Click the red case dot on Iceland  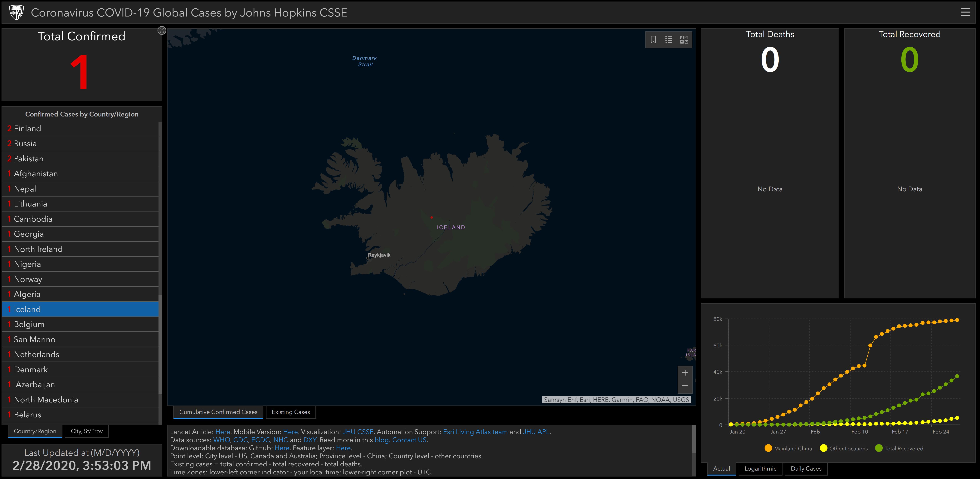[x=431, y=217]
